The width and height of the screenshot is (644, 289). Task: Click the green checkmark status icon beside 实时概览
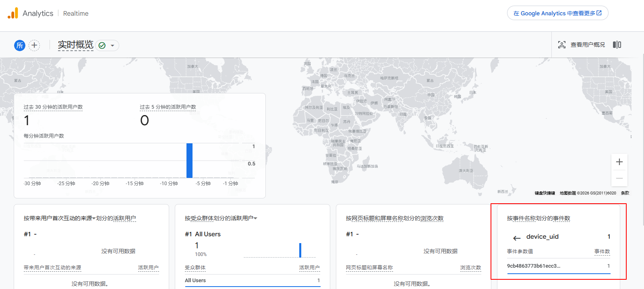coord(102,45)
